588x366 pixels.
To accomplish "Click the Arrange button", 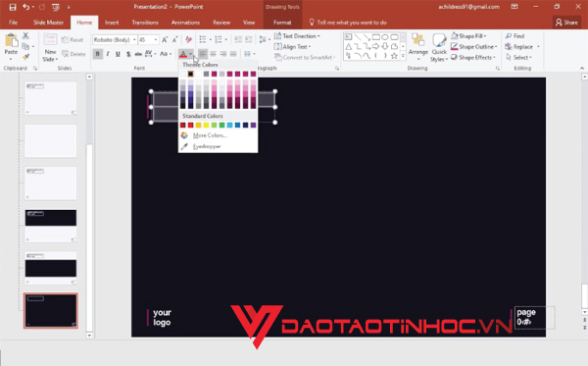I will point(418,47).
